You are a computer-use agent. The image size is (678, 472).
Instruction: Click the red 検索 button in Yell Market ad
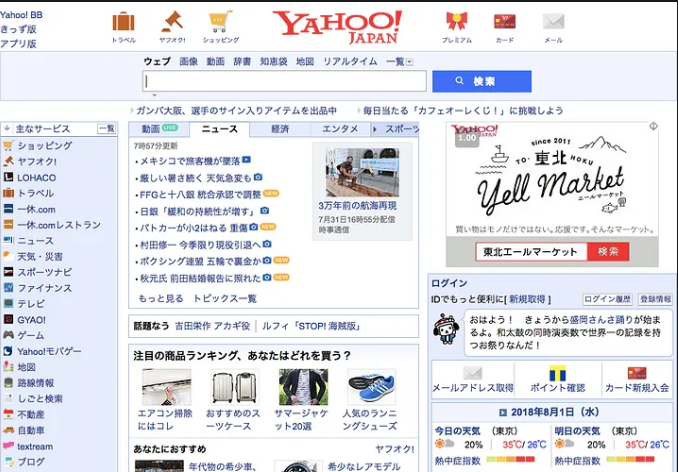click(x=608, y=252)
